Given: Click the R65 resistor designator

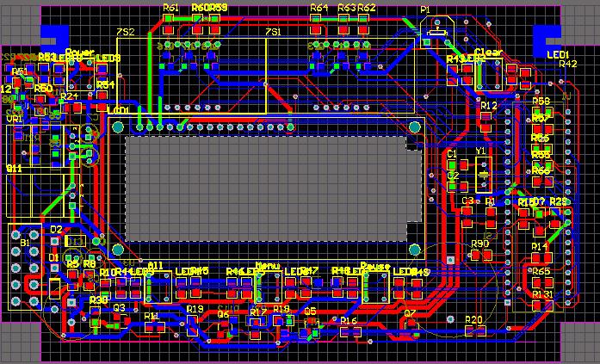Looking at the screenshot, I should pyautogui.click(x=541, y=271).
